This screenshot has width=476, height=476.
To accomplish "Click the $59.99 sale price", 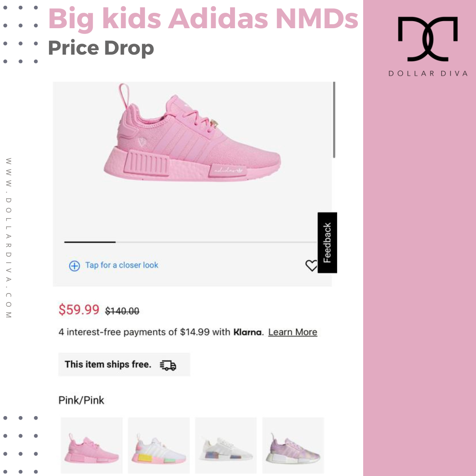I will click(79, 310).
